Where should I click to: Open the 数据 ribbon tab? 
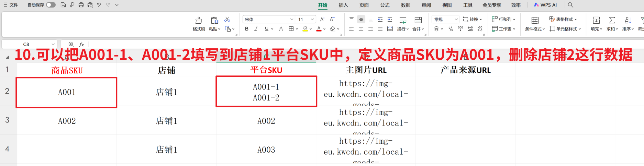pos(406,5)
